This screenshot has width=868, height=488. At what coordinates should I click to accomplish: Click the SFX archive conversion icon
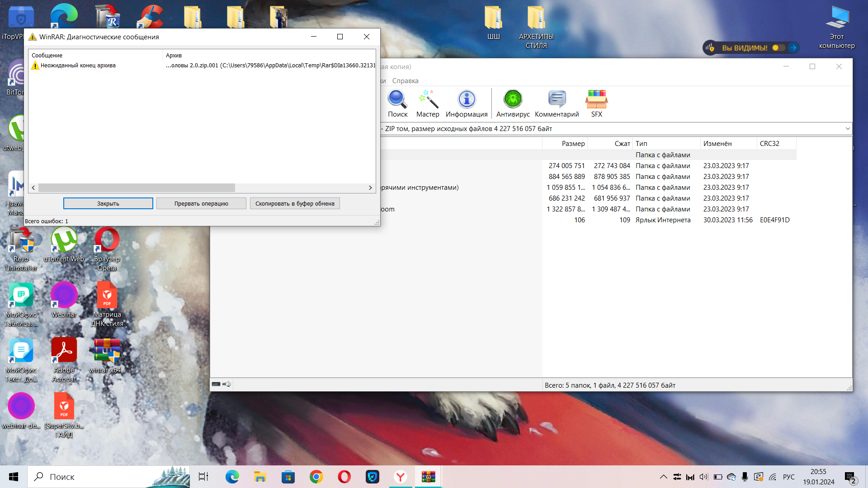click(596, 103)
